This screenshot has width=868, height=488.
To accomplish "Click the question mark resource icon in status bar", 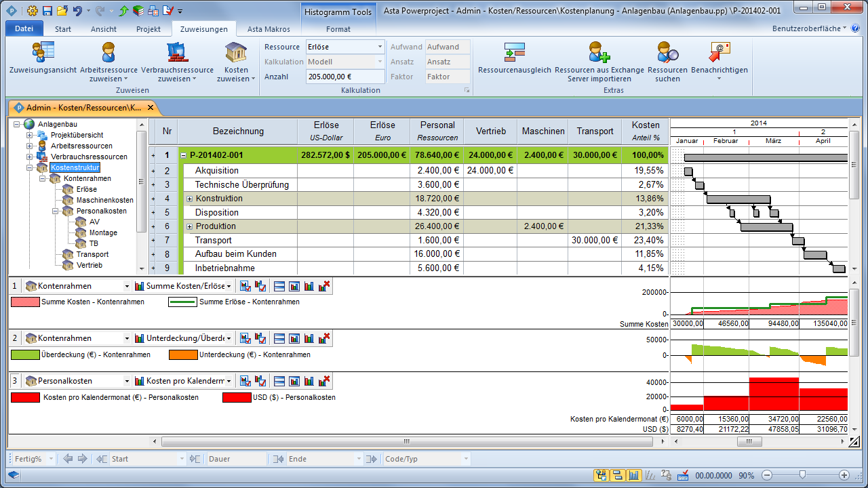I will pyautogui.click(x=667, y=475).
